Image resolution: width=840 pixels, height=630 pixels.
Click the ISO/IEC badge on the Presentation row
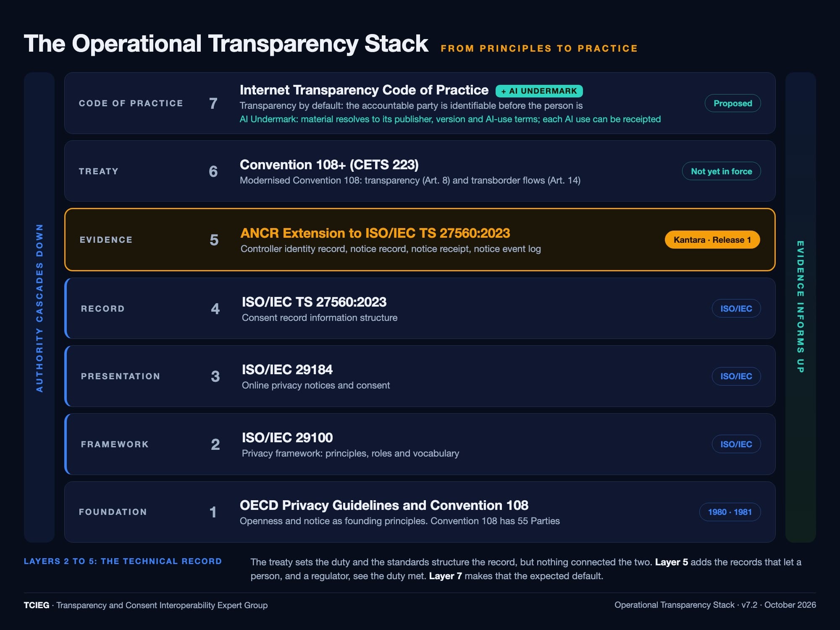(x=736, y=376)
